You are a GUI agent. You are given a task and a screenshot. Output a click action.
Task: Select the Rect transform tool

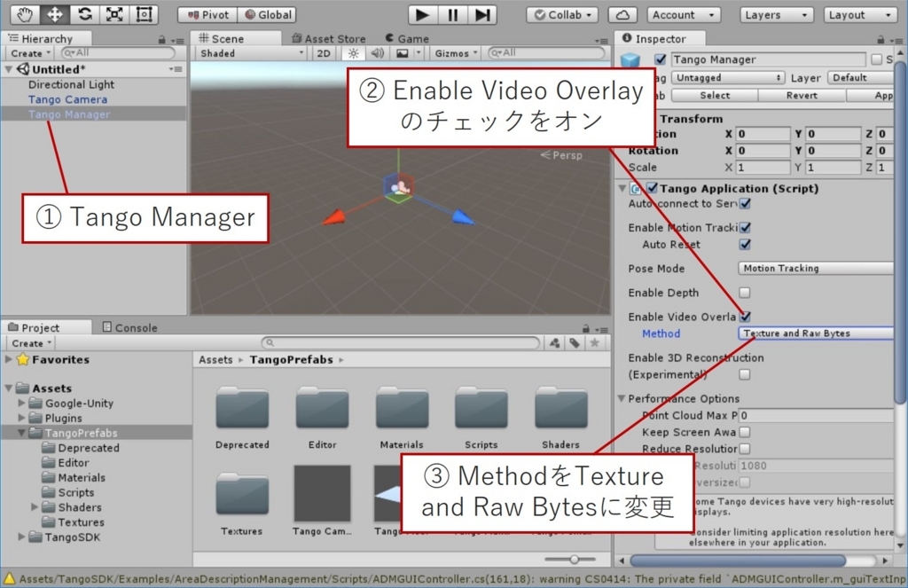point(145,14)
